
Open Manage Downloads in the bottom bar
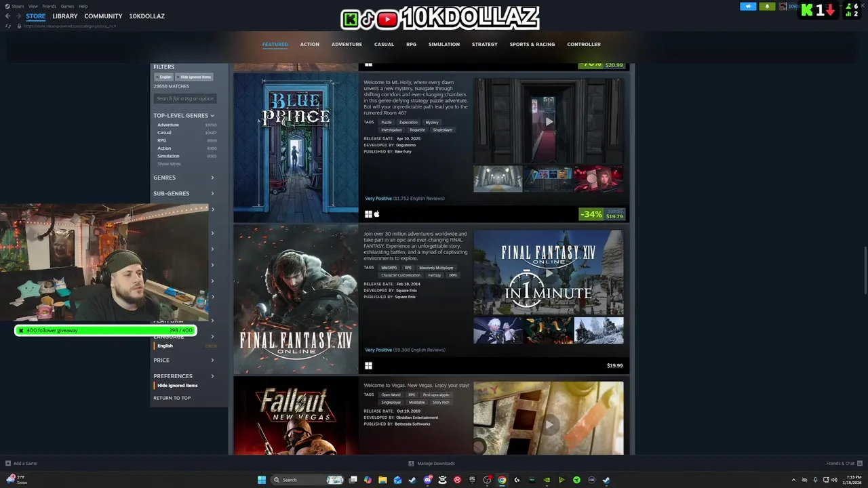pyautogui.click(x=432, y=464)
